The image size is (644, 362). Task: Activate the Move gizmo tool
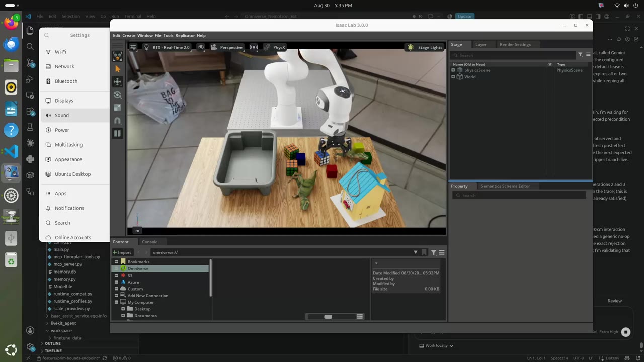(117, 81)
